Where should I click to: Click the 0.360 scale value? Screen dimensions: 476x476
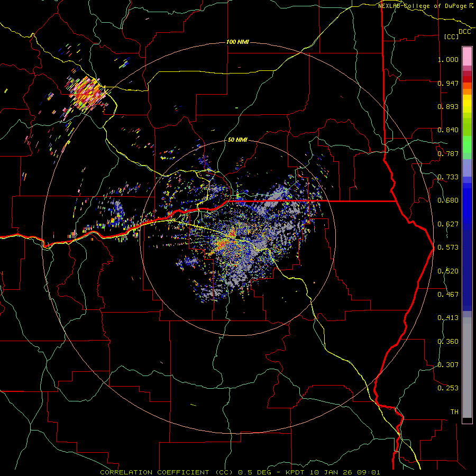click(448, 342)
